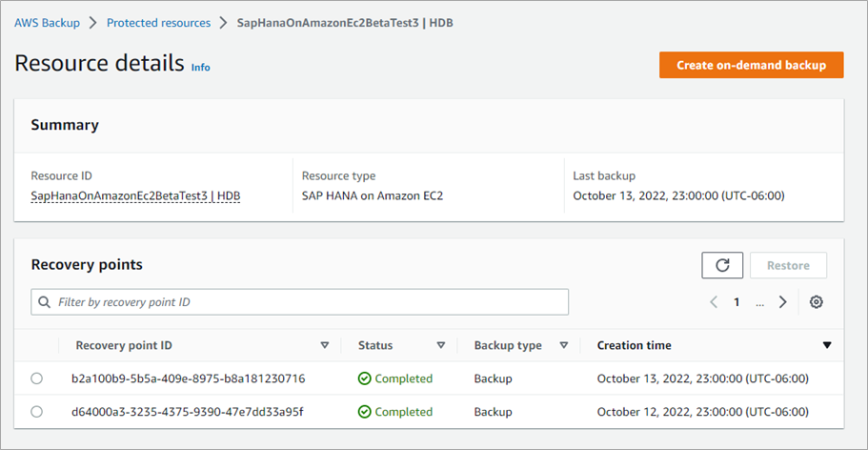Sort by Recovery point ID arrow
Screen dimensions: 868x450
tap(324, 345)
